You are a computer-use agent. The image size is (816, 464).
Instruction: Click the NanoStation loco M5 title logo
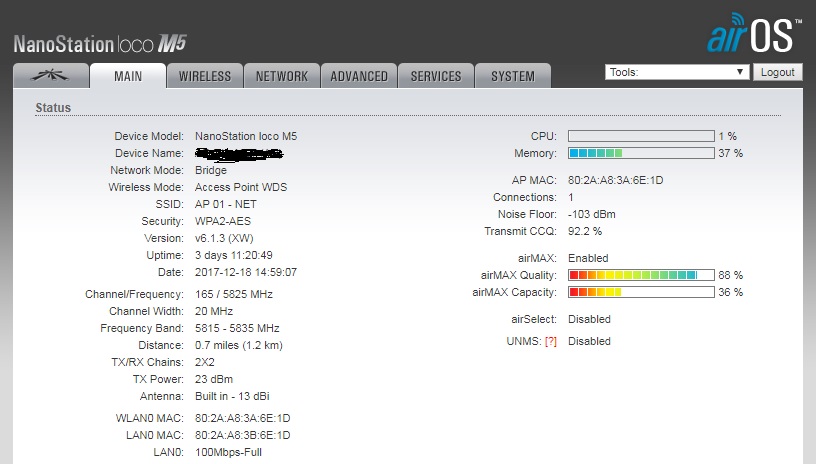100,44
